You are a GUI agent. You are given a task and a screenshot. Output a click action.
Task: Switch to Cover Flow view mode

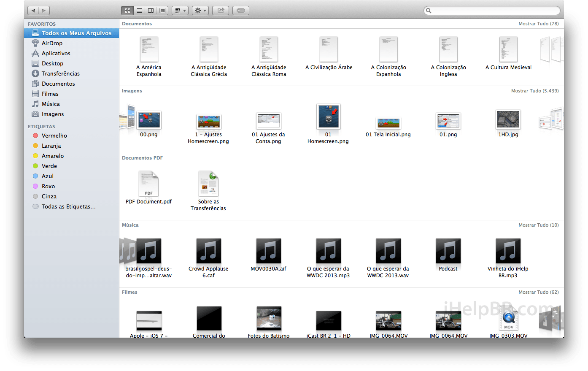pyautogui.click(x=162, y=11)
